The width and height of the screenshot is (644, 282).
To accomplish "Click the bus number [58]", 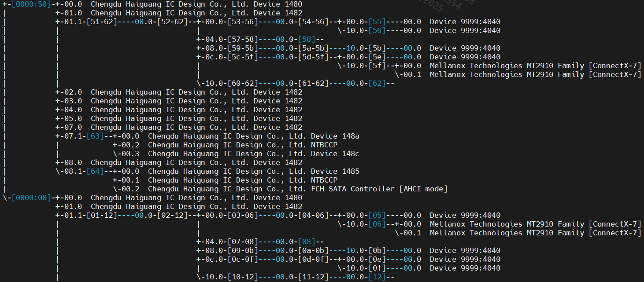I will click(307, 39).
